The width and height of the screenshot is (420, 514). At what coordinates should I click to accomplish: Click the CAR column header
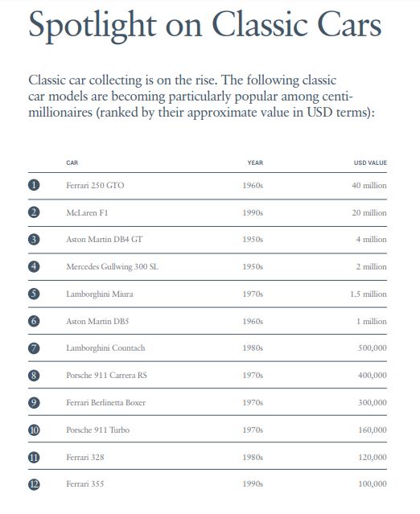pos(72,162)
